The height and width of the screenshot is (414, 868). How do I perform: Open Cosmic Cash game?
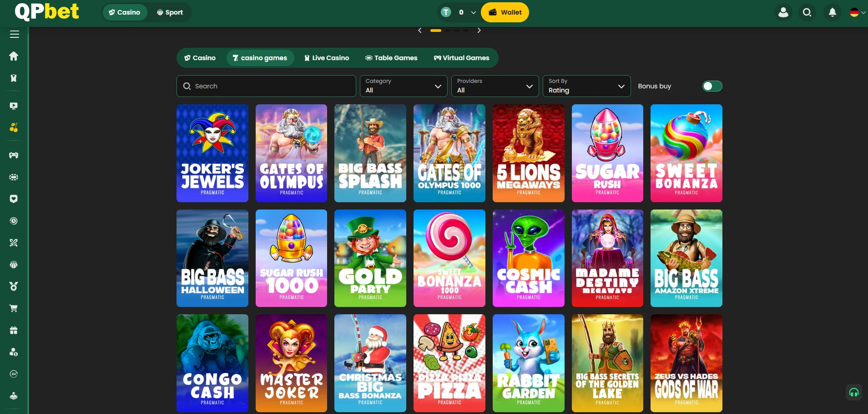click(529, 258)
